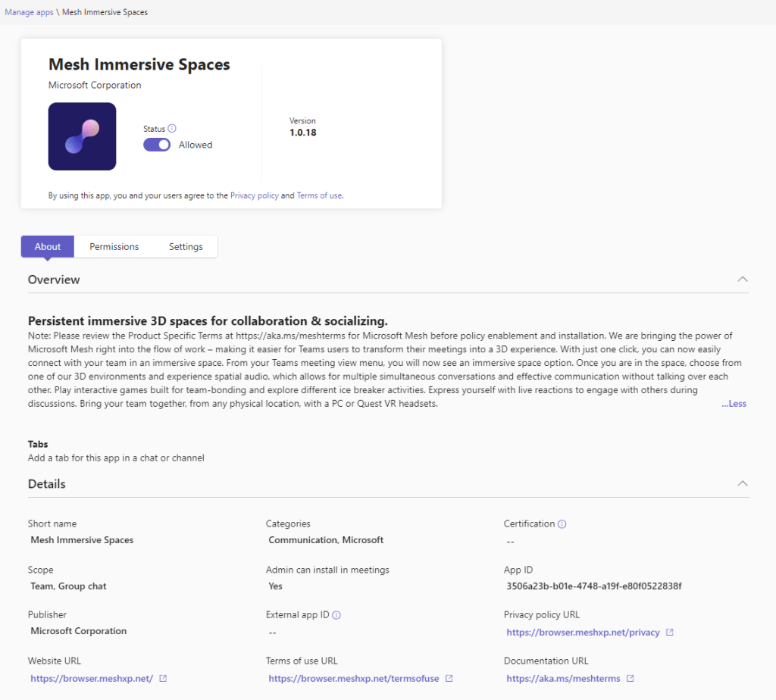Click the Status info icon
The width and height of the screenshot is (776, 700).
(x=172, y=129)
